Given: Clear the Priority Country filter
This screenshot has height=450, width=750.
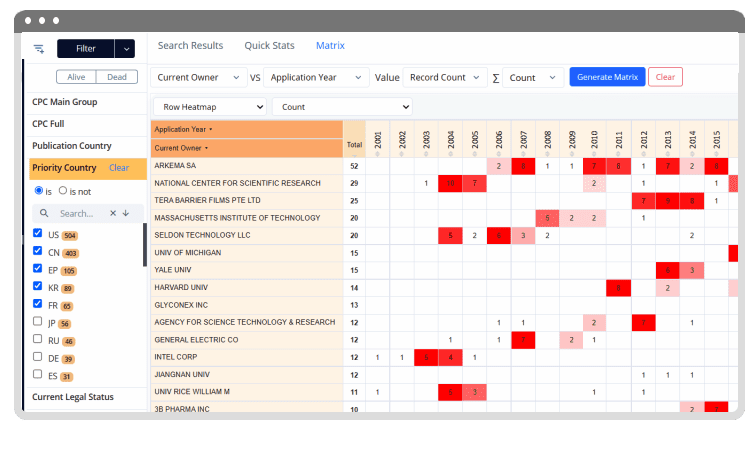Looking at the screenshot, I should point(119,168).
